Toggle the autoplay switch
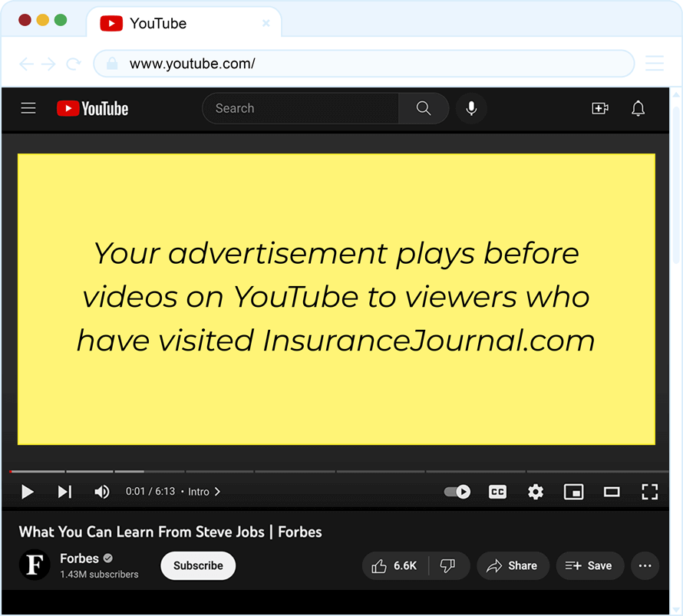Image resolution: width=683 pixels, height=616 pixels. pyautogui.click(x=457, y=492)
